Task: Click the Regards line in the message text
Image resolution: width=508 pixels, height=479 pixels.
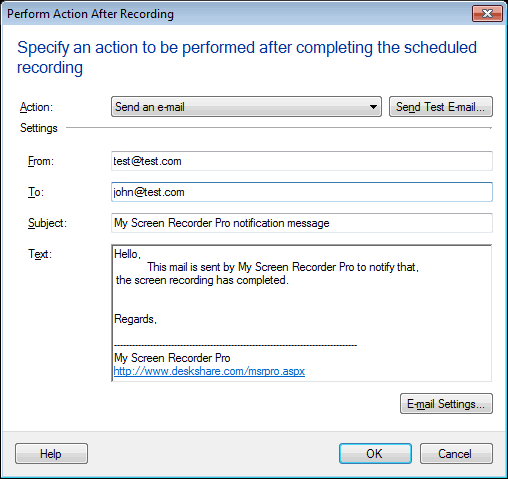Action: [x=135, y=319]
